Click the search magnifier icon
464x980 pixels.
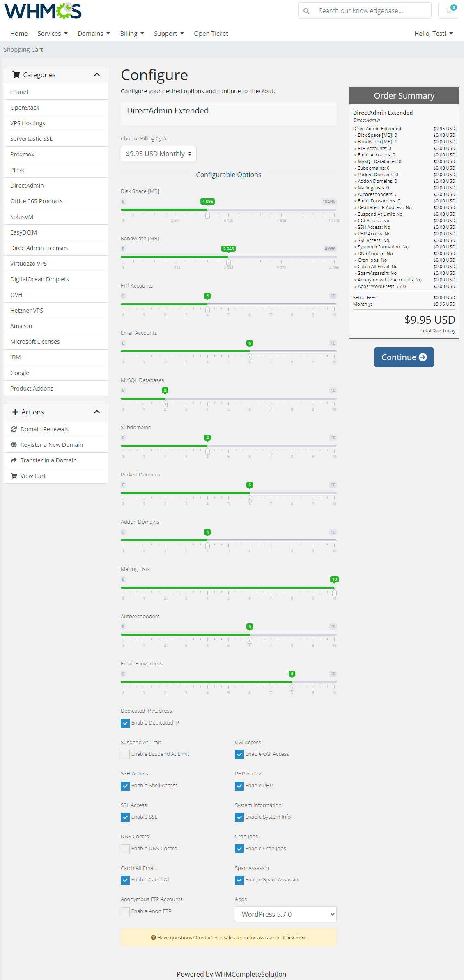pos(306,11)
